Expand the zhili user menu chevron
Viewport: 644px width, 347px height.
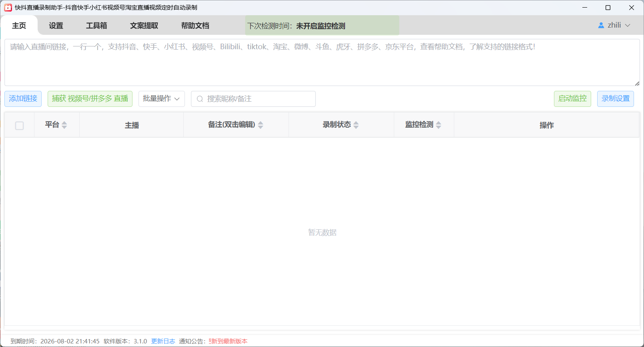tap(628, 25)
